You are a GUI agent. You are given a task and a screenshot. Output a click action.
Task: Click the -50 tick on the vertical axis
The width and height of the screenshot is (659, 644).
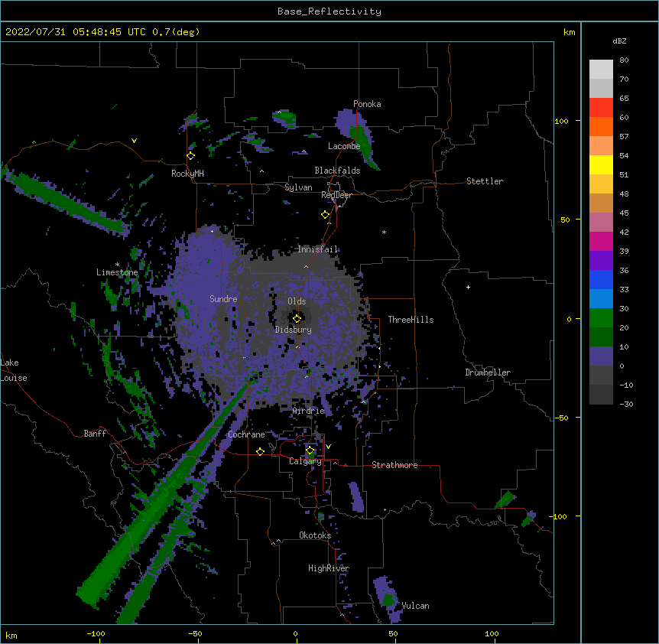(x=561, y=418)
